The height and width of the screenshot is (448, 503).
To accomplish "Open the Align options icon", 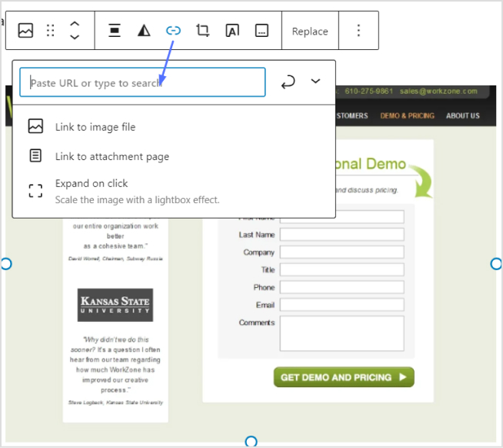I will coord(115,31).
